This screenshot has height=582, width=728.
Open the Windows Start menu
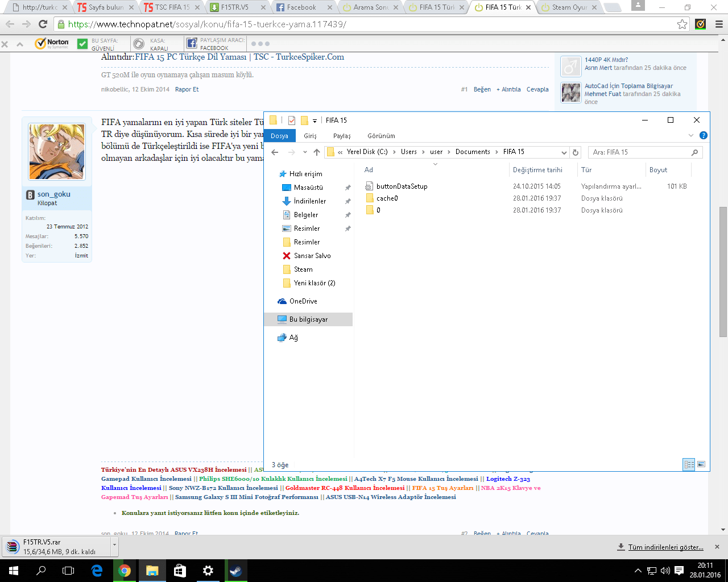pyautogui.click(x=14, y=571)
